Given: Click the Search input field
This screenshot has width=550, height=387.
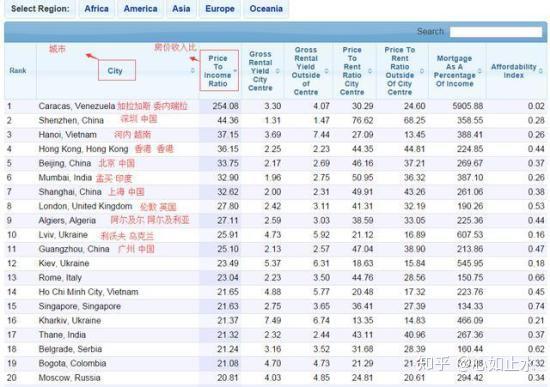Looking at the screenshot, I should click(x=496, y=32).
